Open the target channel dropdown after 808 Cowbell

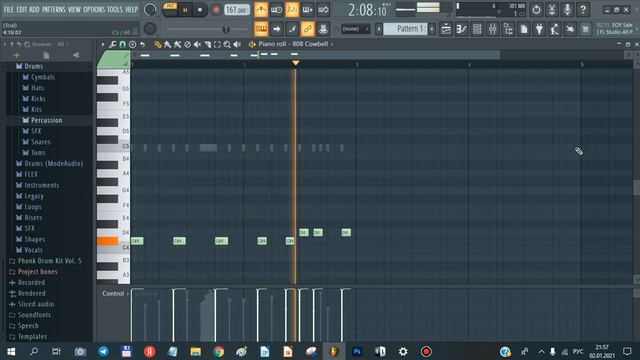click(331, 44)
